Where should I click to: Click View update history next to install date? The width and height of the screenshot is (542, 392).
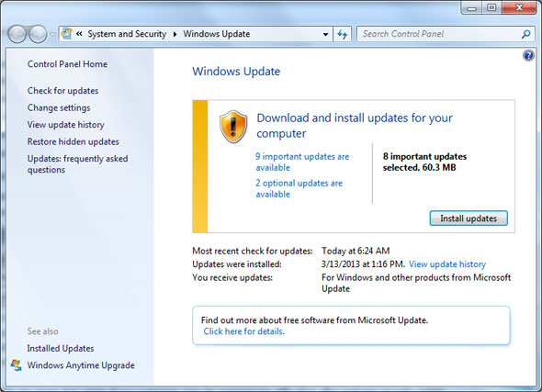tap(447, 264)
